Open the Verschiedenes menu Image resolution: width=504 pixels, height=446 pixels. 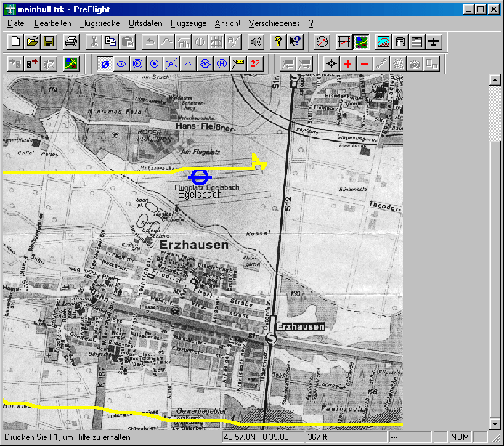point(275,23)
